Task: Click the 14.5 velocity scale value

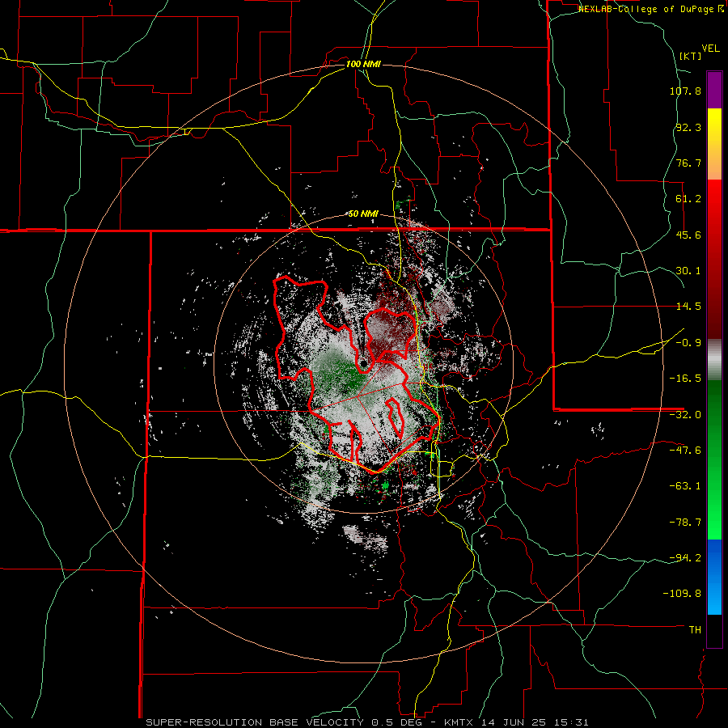Action: [688, 307]
